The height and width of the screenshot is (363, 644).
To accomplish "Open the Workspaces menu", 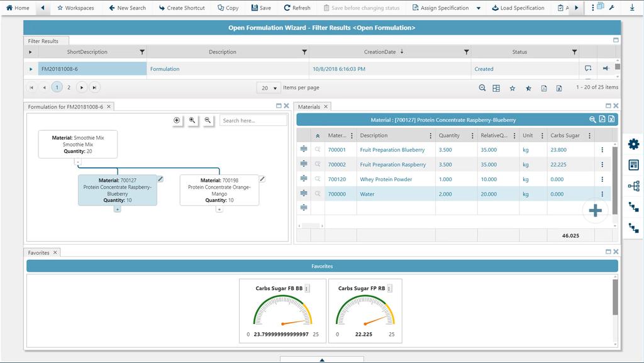I will (75, 8).
